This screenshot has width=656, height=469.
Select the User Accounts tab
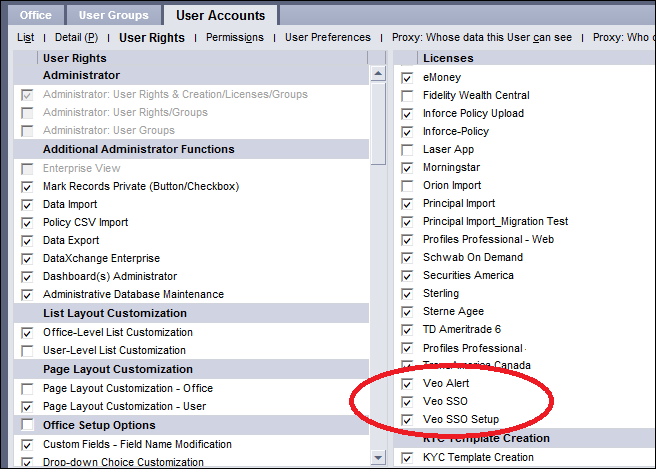coord(220,15)
